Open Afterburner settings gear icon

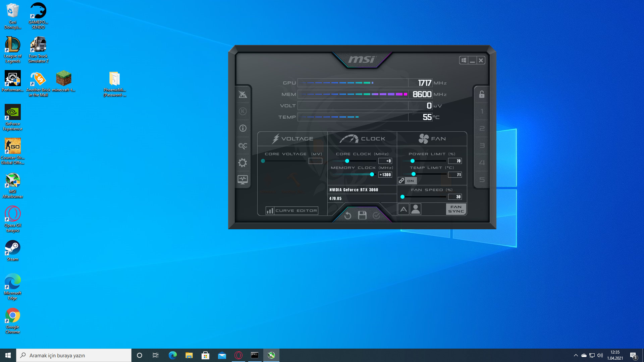tap(243, 163)
